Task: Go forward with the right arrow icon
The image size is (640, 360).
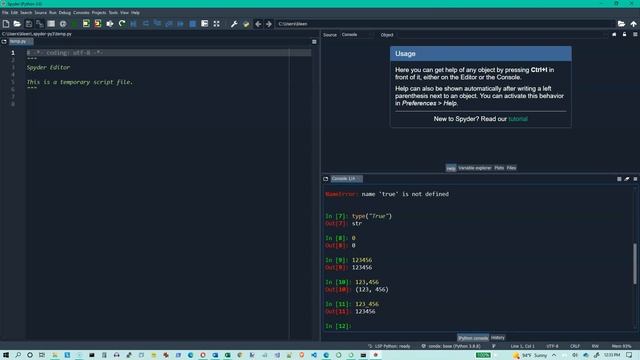Action: point(269,24)
